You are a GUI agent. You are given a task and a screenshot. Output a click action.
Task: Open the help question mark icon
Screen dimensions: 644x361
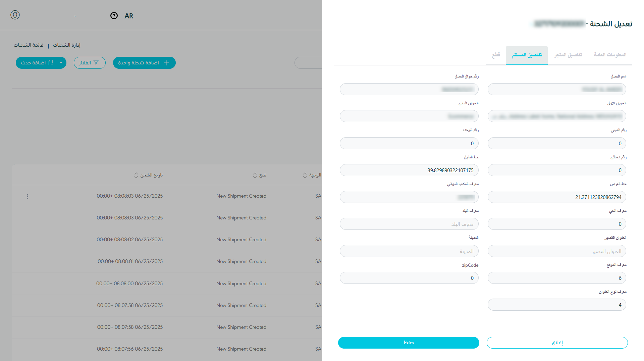click(114, 16)
